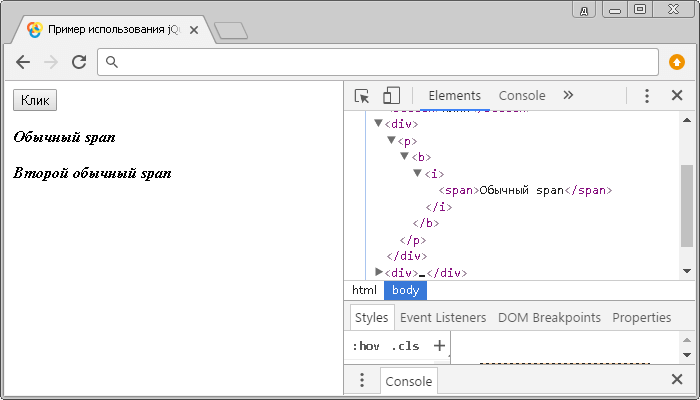Open console drawer three-dot menu
This screenshot has height=400, width=700.
(x=362, y=381)
